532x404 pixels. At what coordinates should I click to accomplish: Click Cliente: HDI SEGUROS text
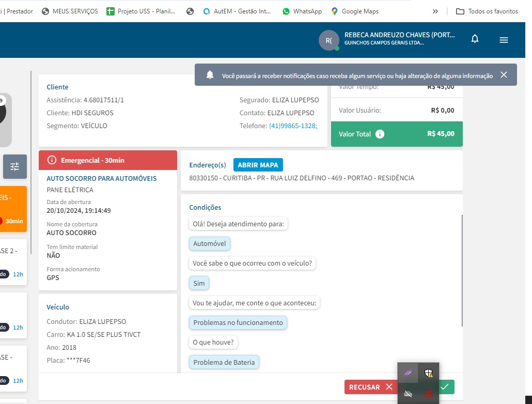coord(80,113)
